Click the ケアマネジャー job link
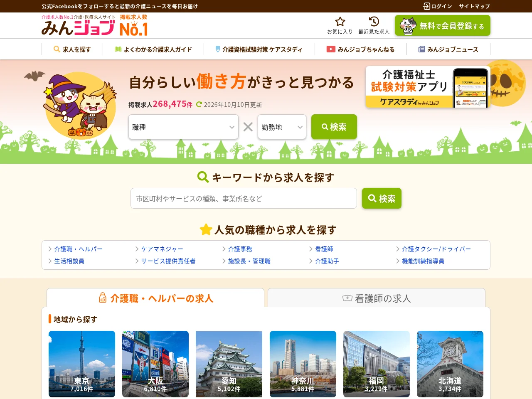 coord(162,249)
